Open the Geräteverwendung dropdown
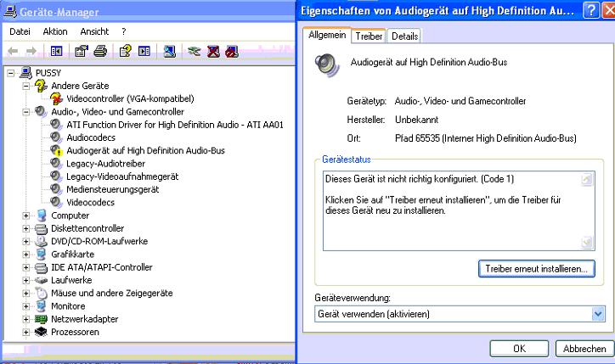 (598, 314)
